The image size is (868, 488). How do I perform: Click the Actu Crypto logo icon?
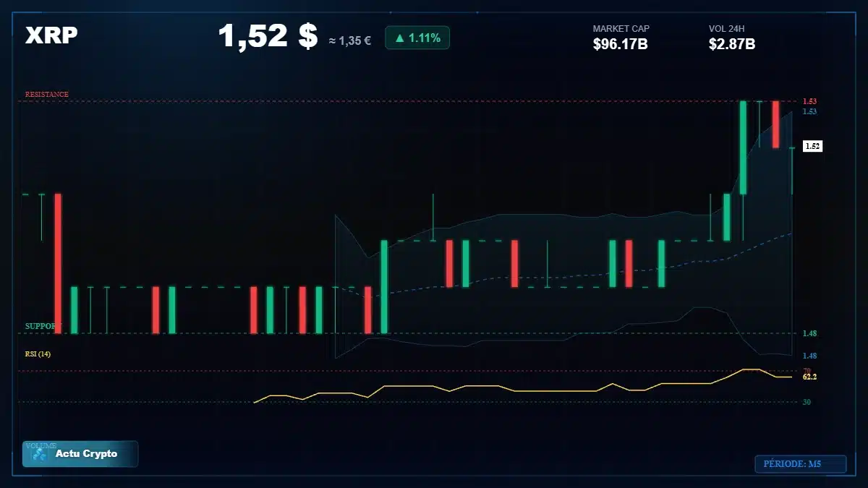click(40, 454)
